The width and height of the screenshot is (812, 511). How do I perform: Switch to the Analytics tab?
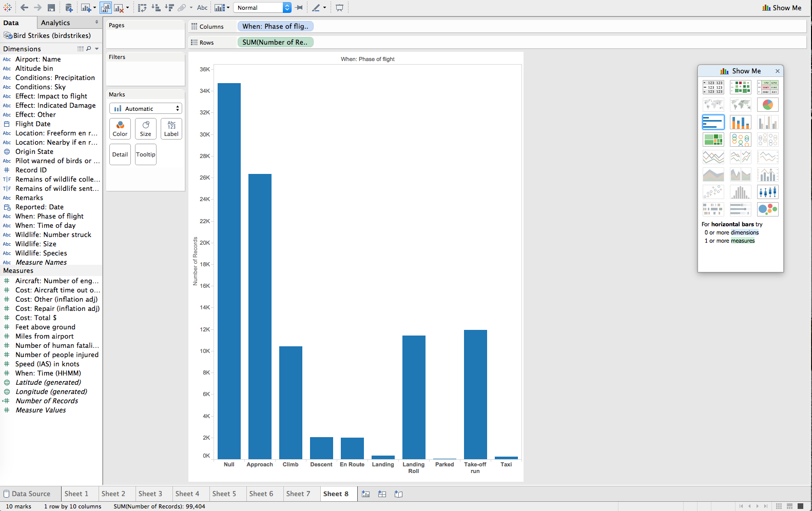point(55,23)
